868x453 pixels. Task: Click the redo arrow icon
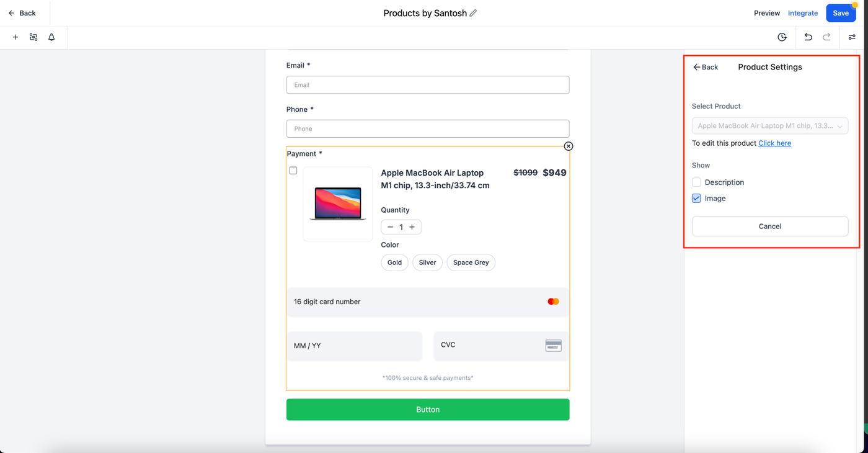[x=826, y=37]
